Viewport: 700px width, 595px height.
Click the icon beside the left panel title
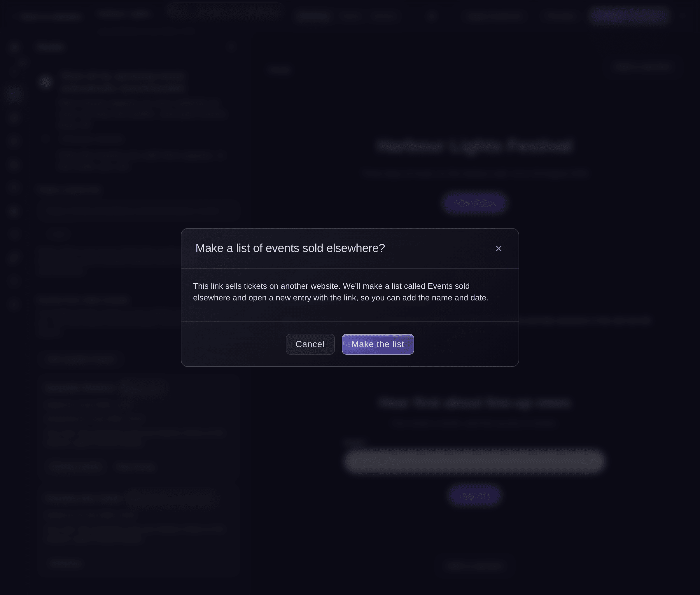[231, 47]
